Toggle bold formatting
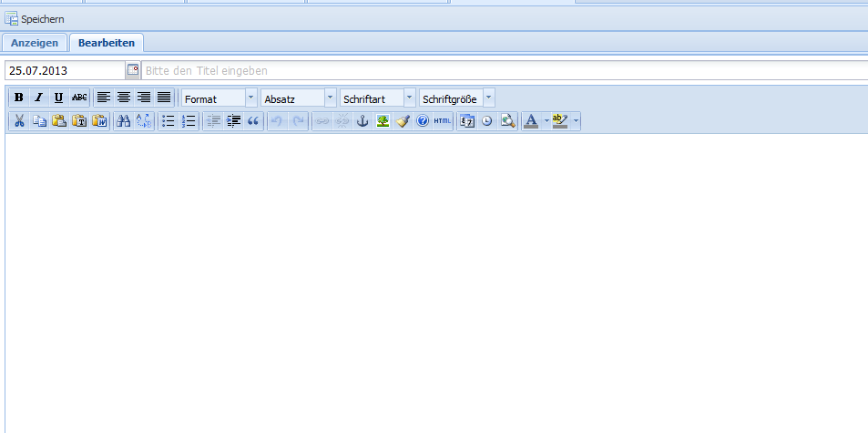The height and width of the screenshot is (433, 868). (x=19, y=98)
